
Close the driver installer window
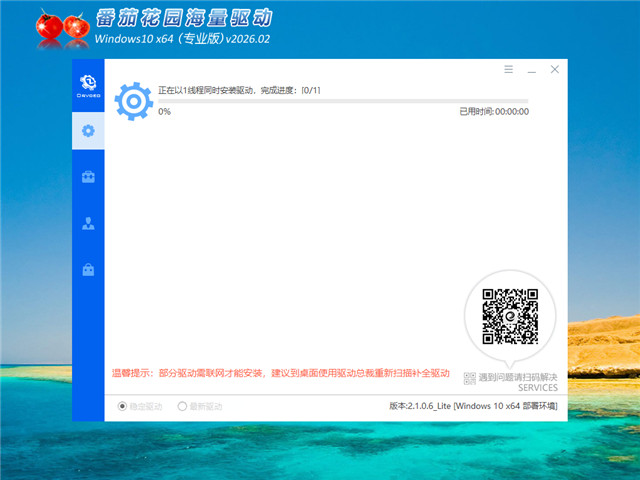[x=555, y=70]
